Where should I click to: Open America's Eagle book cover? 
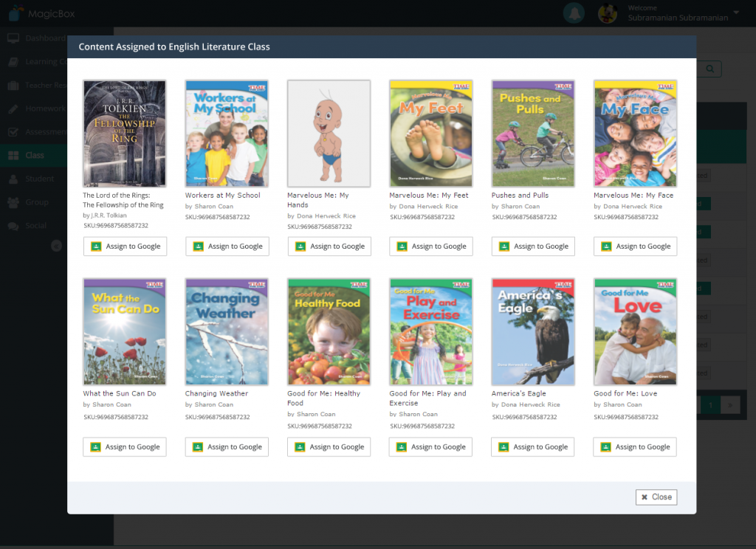(x=533, y=331)
